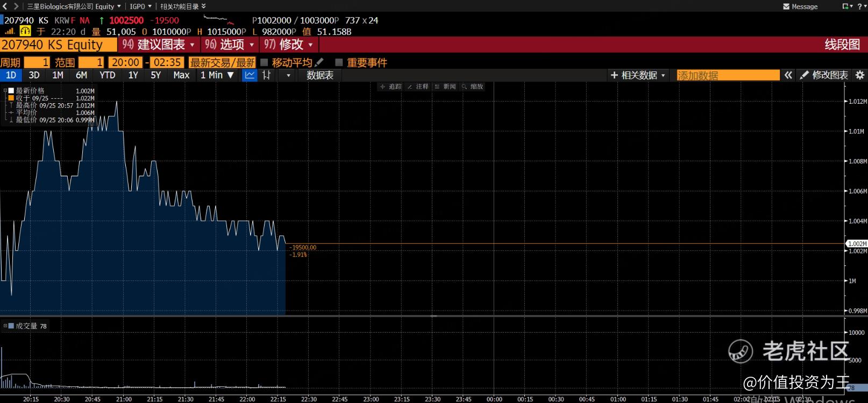The height and width of the screenshot is (403, 868).
Task: Open the help question mark menu
Action: [859, 6]
